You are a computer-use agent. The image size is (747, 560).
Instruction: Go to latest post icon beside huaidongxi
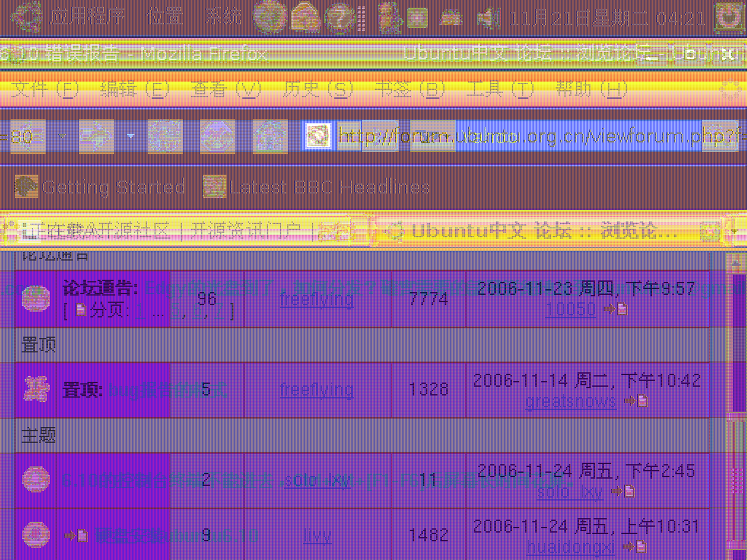pos(636,545)
